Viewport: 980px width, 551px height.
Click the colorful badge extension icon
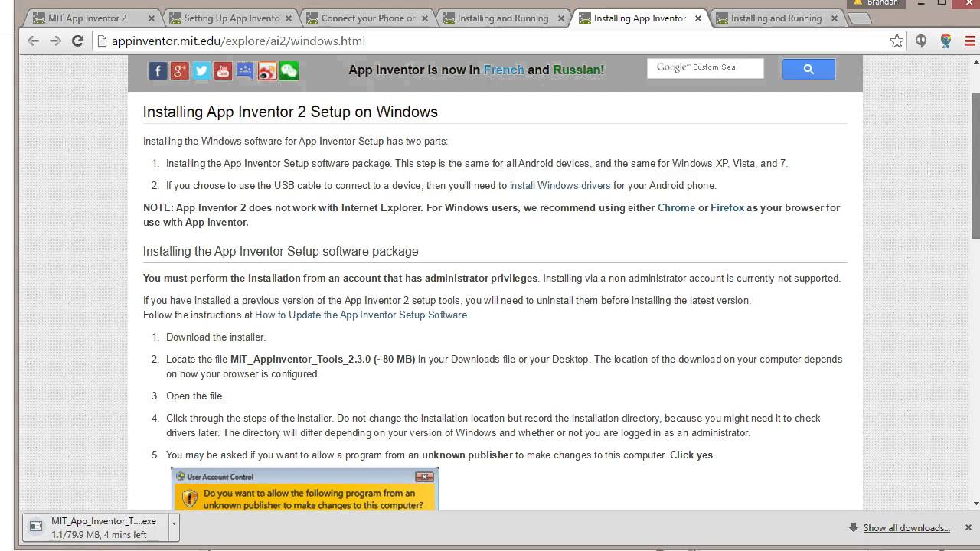point(946,41)
